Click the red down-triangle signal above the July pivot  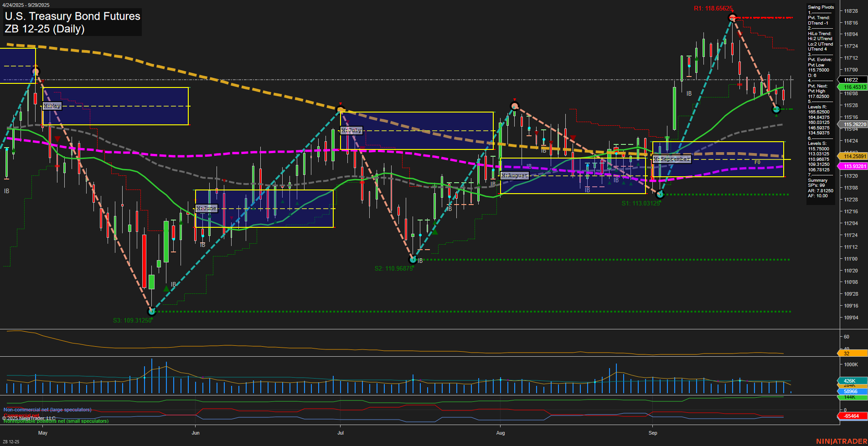[340, 104]
